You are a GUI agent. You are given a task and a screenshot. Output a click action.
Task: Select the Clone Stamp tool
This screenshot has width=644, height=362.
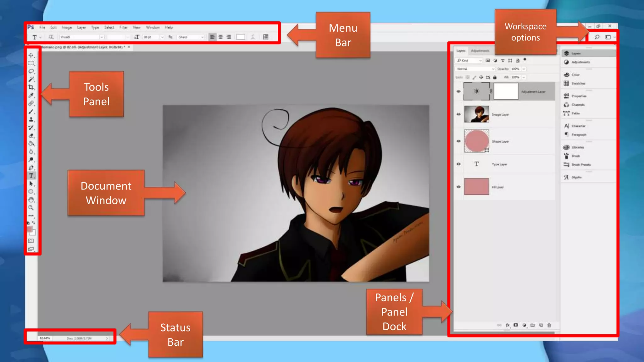coord(31,119)
